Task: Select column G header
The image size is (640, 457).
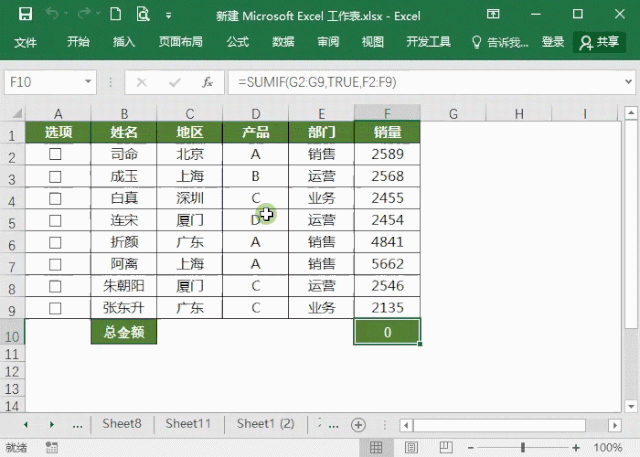Action: click(x=453, y=113)
